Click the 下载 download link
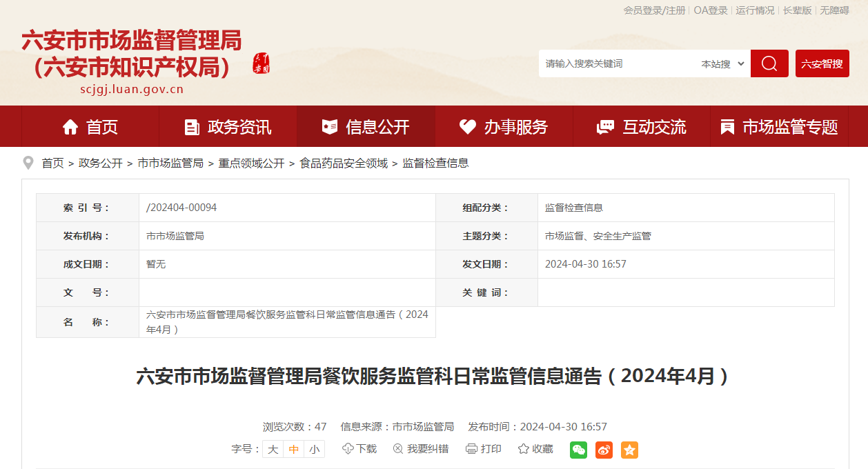868x469 pixels. [366, 449]
